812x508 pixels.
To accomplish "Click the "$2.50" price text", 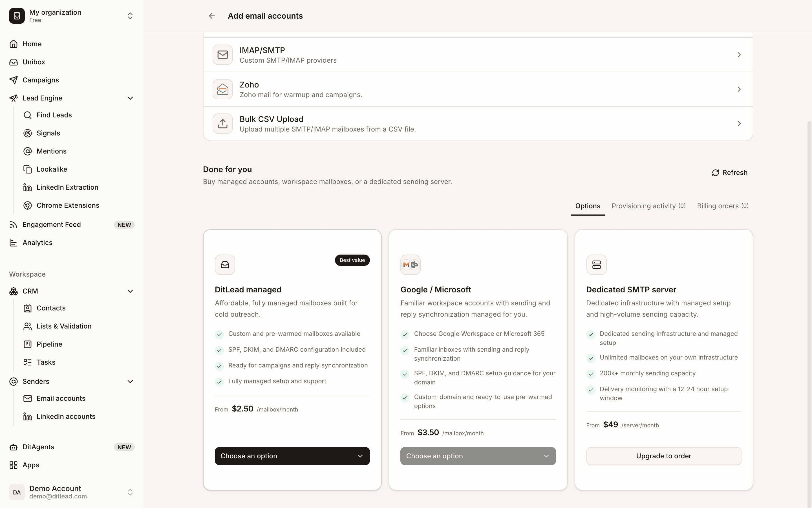I will coord(242,409).
